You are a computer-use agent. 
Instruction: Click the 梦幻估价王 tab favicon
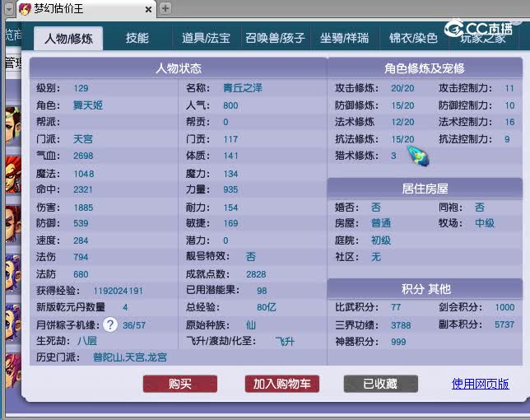click(x=25, y=9)
